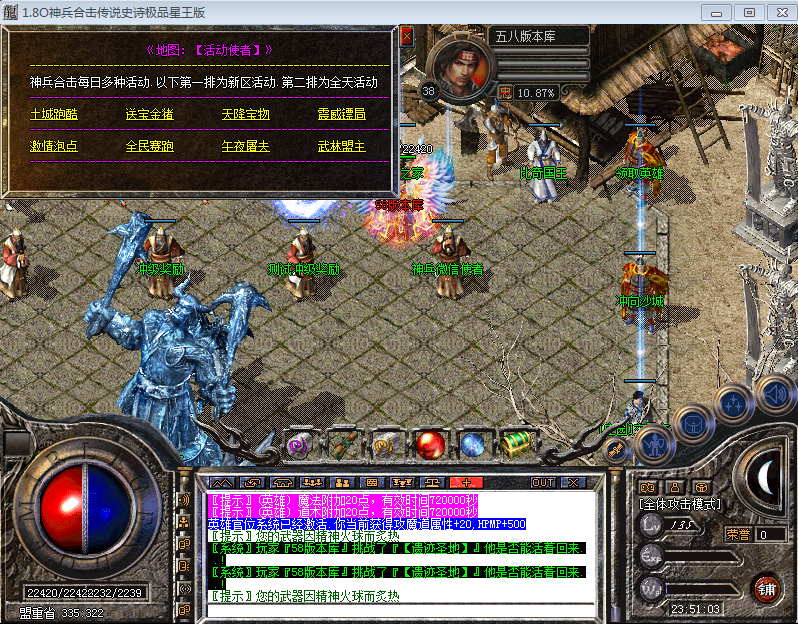Talk to the 测试冲级奖励 NPC
Image resolution: width=798 pixels, height=624 pixels.
click(x=304, y=262)
